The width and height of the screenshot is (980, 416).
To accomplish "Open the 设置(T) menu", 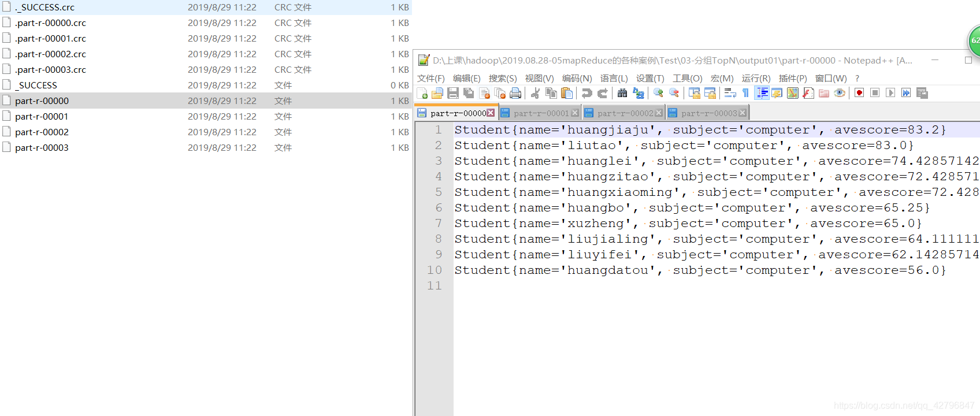I will [x=651, y=78].
